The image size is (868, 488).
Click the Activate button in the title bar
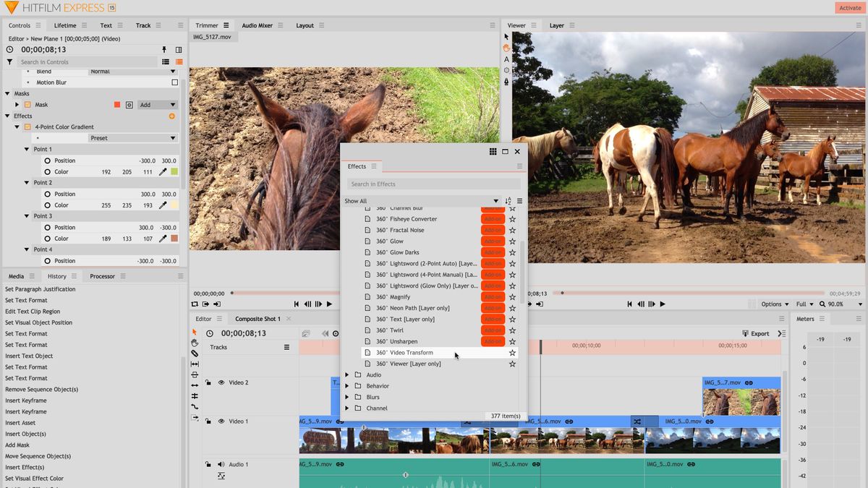coord(850,7)
